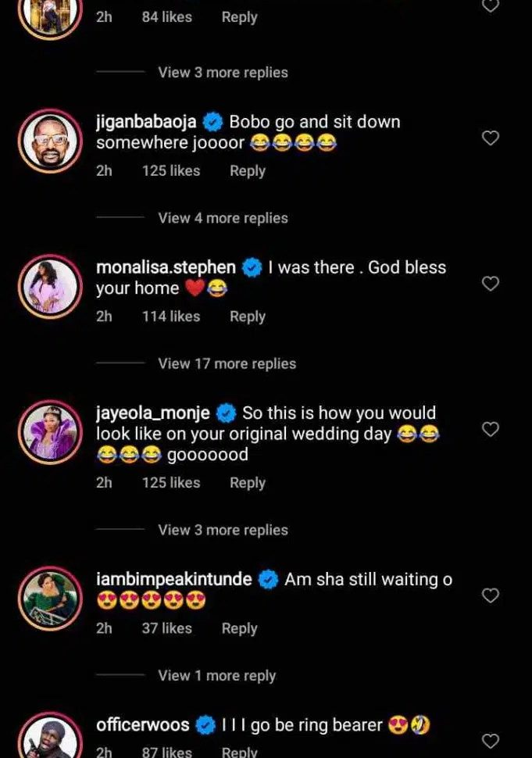
Task: Heart the iambimpeakintunde comment
Action: coord(490,595)
